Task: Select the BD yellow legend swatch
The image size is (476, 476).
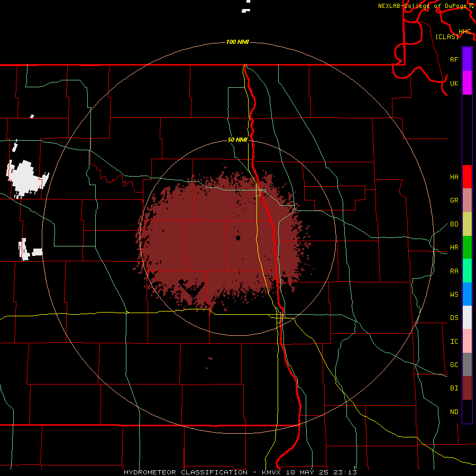Action: (x=467, y=224)
